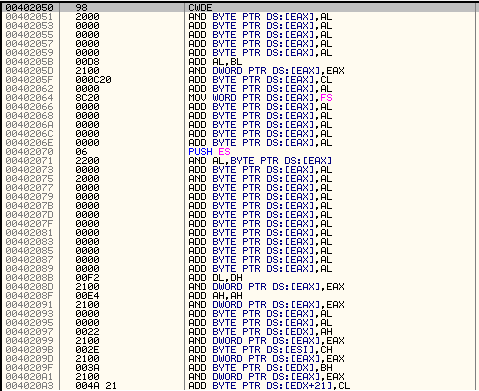Click hex bytes 00E4
This screenshot has width=479, height=391.
(87, 296)
